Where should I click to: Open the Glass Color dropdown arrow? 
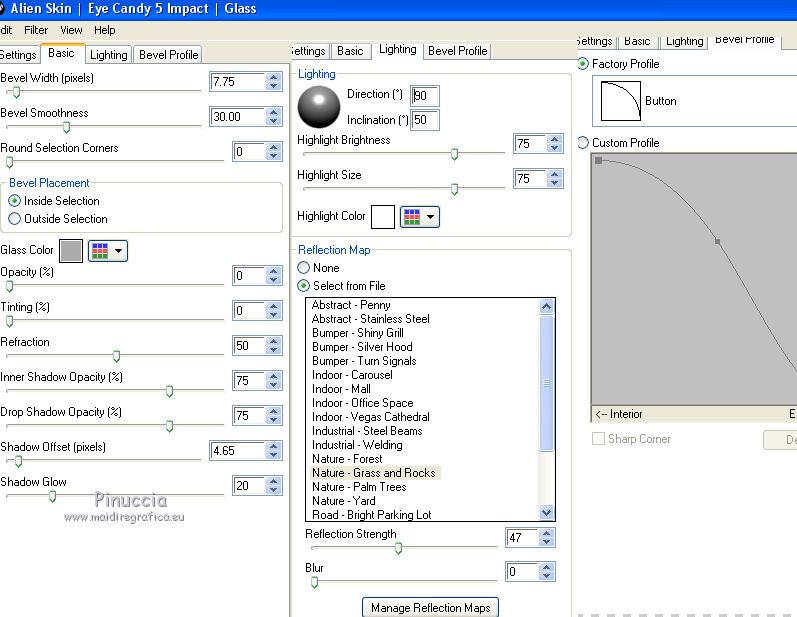pyautogui.click(x=119, y=251)
